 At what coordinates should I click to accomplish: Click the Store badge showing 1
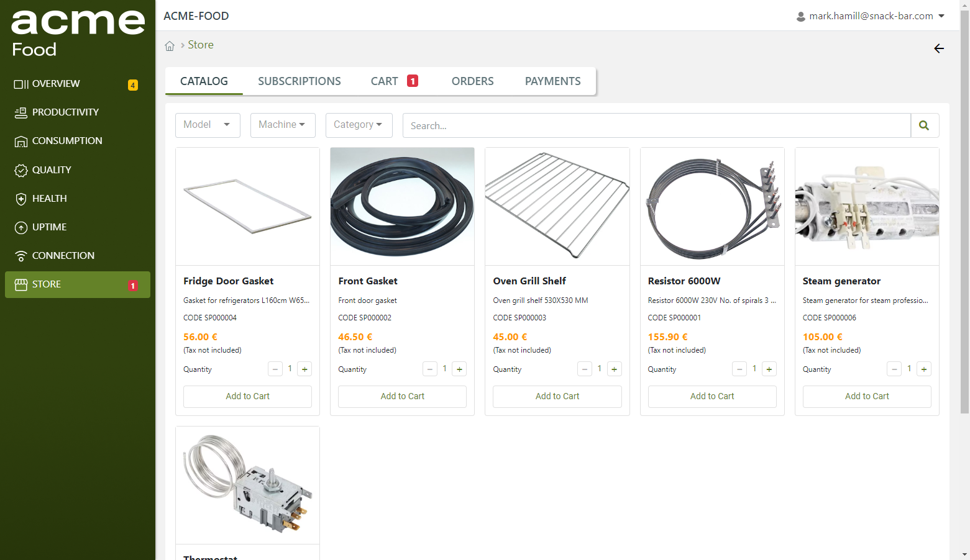tap(133, 286)
